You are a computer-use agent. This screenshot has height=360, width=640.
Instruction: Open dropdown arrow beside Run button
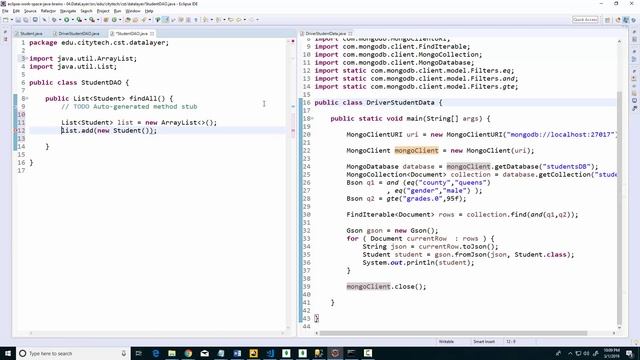tap(72, 20)
